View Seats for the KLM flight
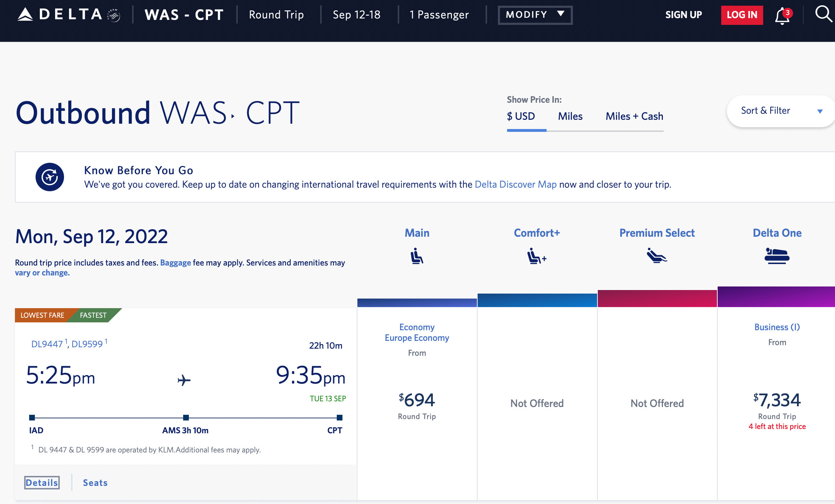This screenshot has height=504, width=835. [x=95, y=482]
